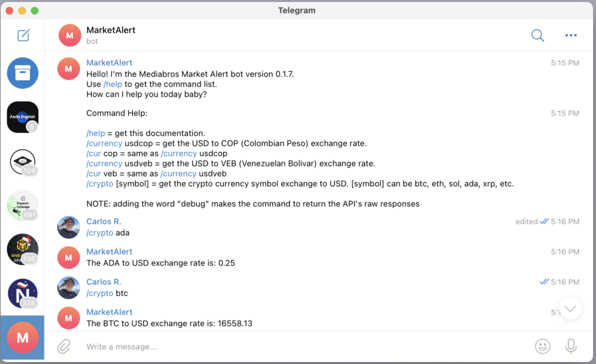Screen dimensions: 596x364
Task: Click the scroll-to-bottom chevron button
Action: pos(570,308)
